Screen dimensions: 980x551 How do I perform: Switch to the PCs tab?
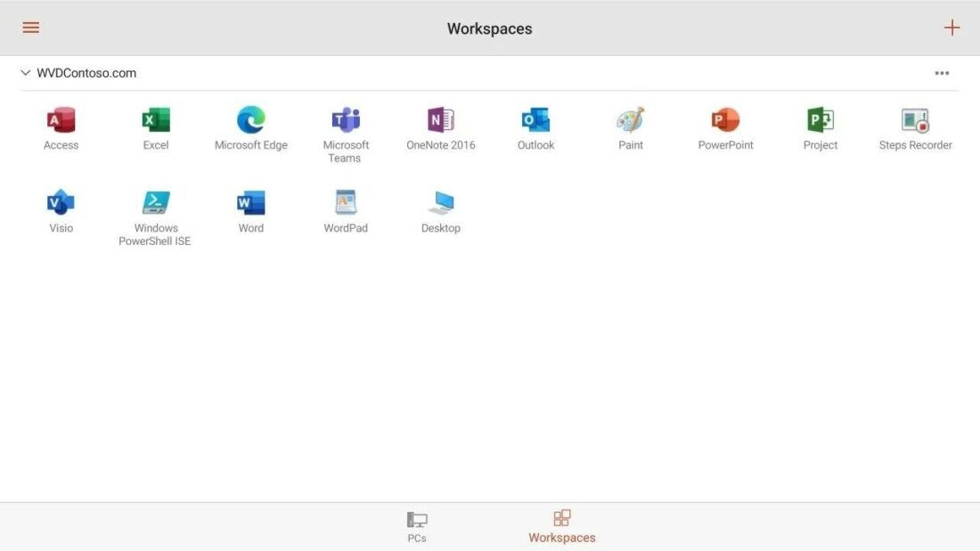click(x=416, y=525)
